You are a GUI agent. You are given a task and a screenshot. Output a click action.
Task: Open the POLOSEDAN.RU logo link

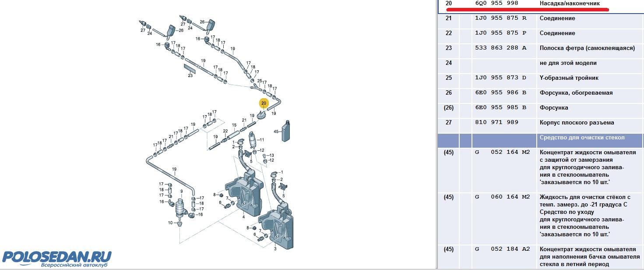[57, 258]
